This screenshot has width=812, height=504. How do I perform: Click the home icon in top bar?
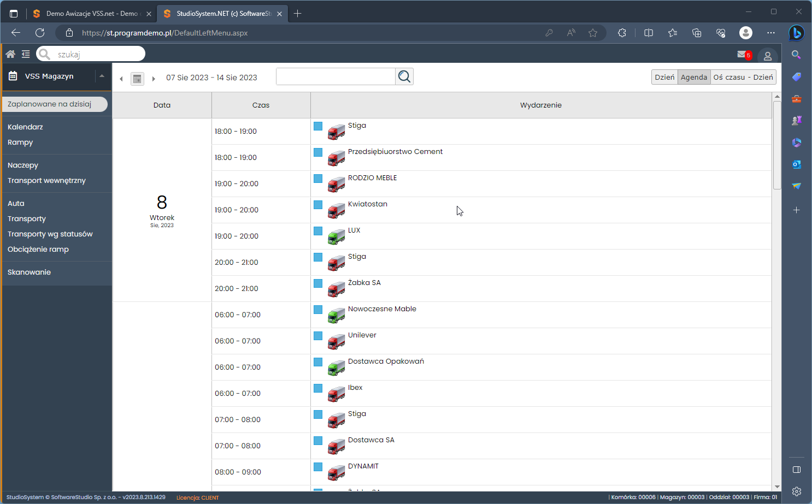(x=10, y=54)
